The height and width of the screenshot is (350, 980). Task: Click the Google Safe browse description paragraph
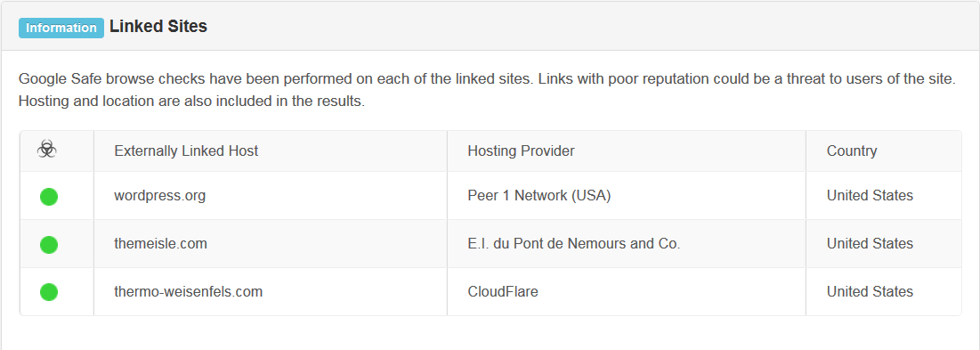point(488,91)
